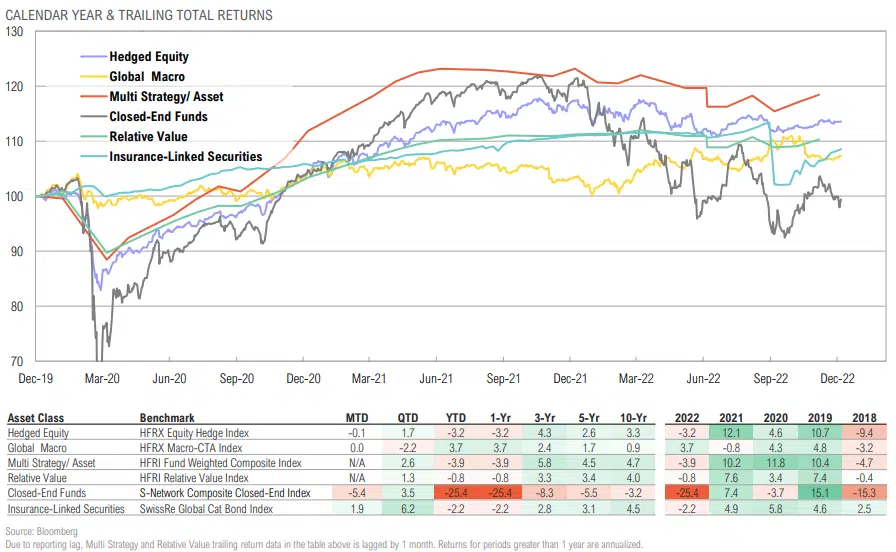Click the Asset Class column header

pyautogui.click(x=34, y=417)
